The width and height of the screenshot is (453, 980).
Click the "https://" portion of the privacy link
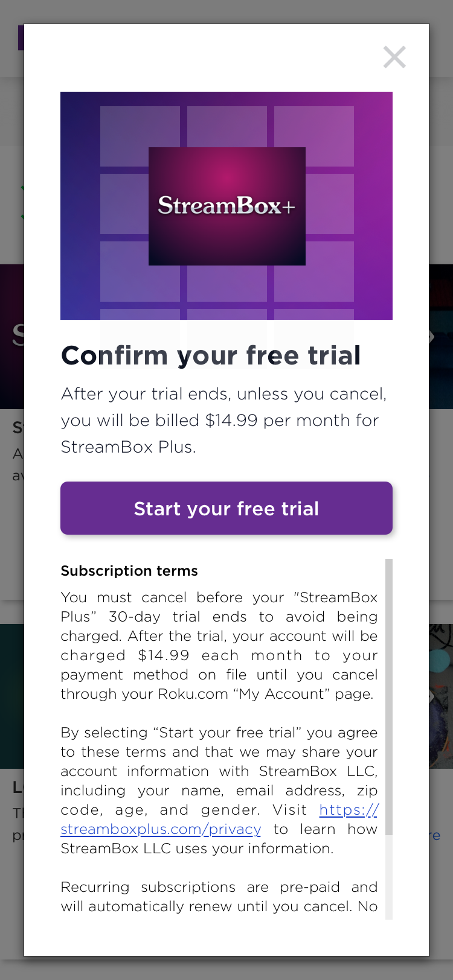click(349, 810)
